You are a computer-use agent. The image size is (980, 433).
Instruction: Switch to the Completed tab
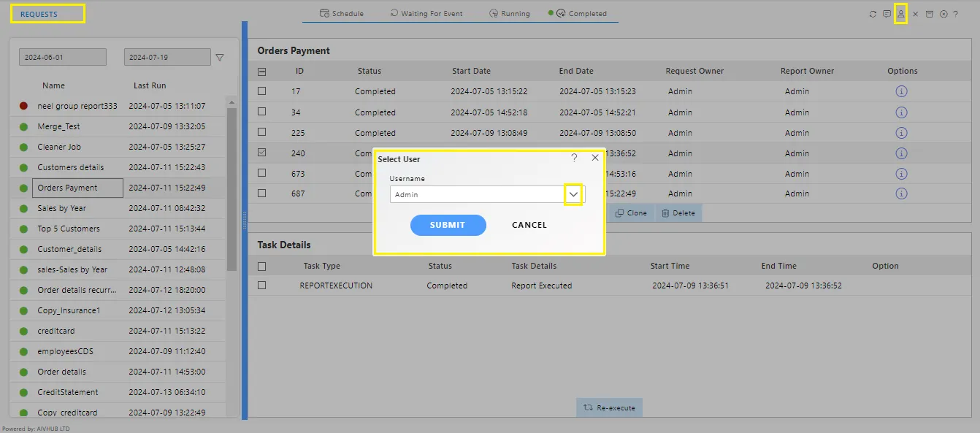[x=581, y=13]
